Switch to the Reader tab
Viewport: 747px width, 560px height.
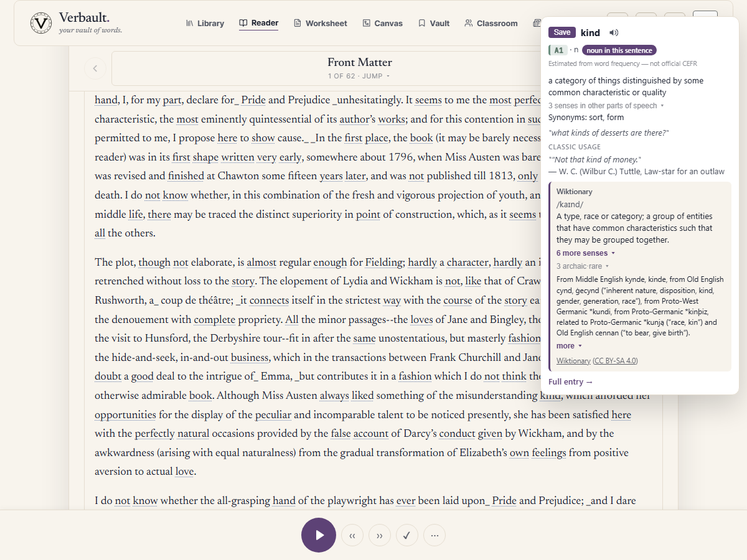pyautogui.click(x=259, y=23)
